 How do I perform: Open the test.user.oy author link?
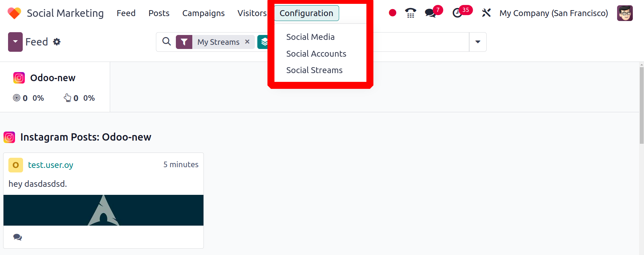[51, 165]
